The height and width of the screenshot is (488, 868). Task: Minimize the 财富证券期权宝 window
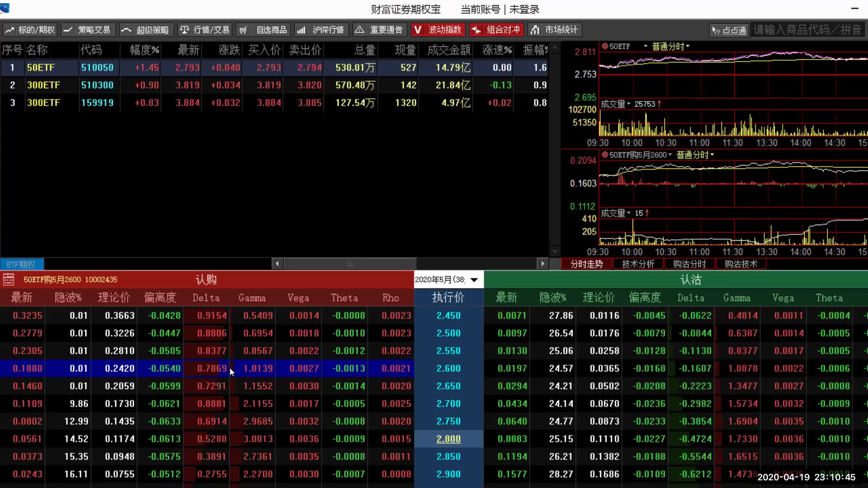click(854, 9)
